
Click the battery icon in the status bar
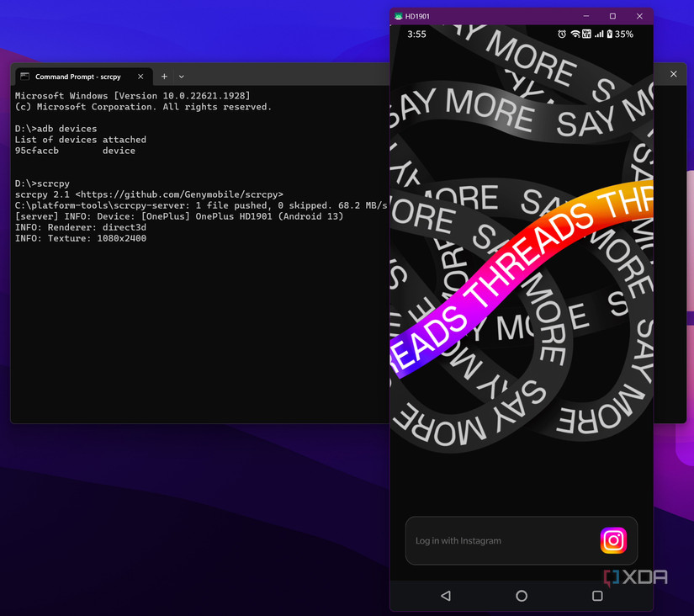[x=610, y=35]
